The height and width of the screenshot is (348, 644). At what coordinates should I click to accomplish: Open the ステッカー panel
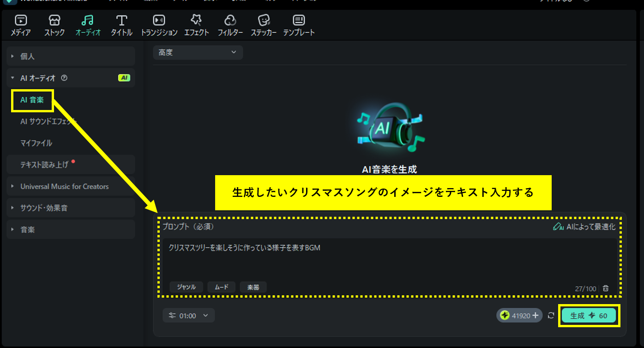(x=264, y=24)
